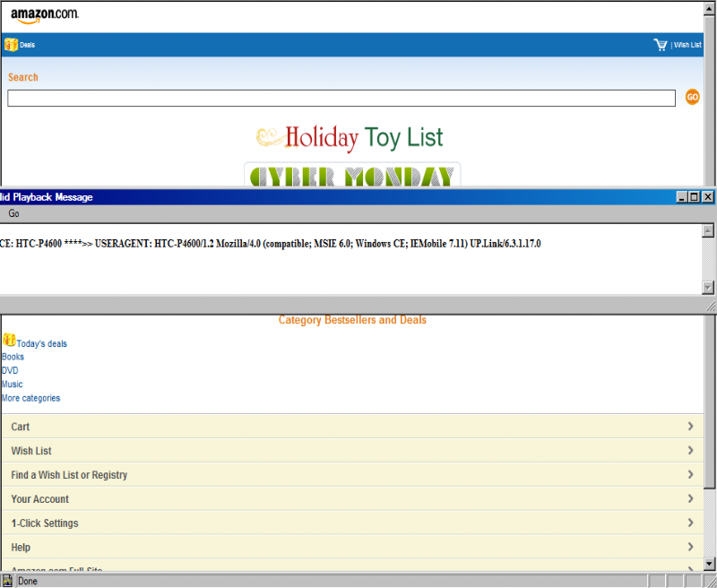Open the Go menu in Playback Message window
The width and height of the screenshot is (717, 588).
coord(13,213)
